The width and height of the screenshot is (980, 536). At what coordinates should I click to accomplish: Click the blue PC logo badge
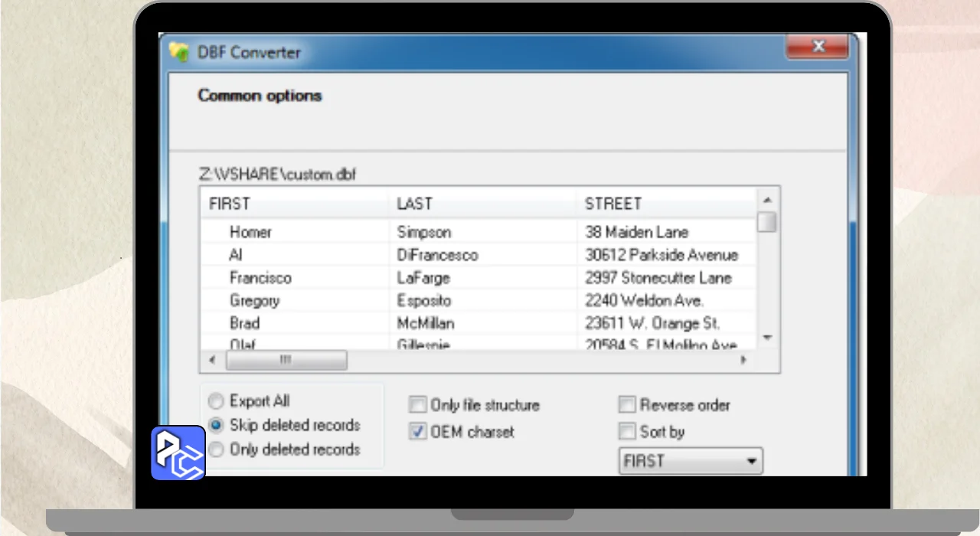pyautogui.click(x=178, y=453)
